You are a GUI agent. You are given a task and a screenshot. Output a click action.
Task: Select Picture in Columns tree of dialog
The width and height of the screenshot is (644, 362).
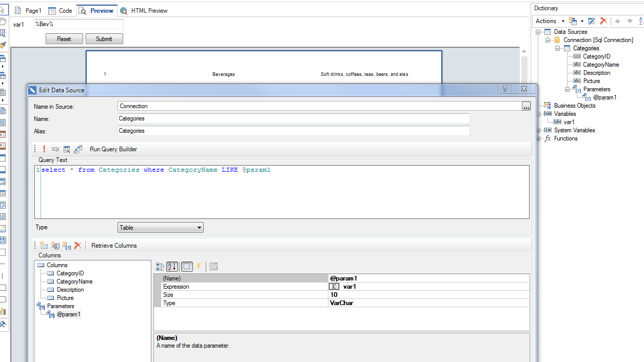click(65, 298)
